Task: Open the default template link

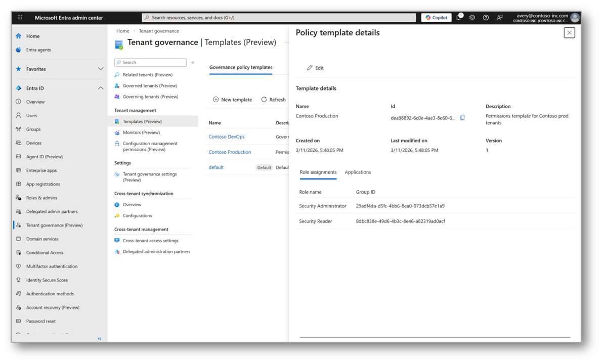Action: point(216,167)
